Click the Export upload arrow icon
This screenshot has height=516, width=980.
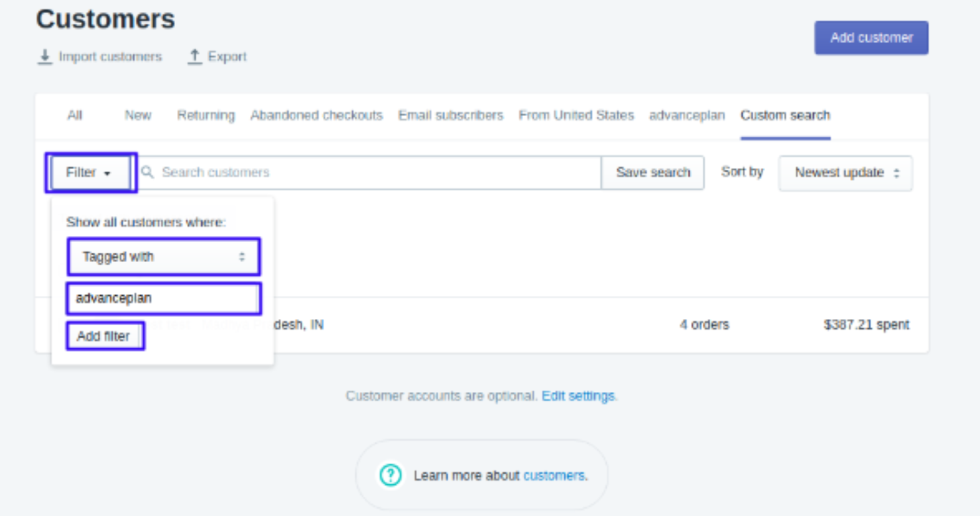[x=194, y=57]
